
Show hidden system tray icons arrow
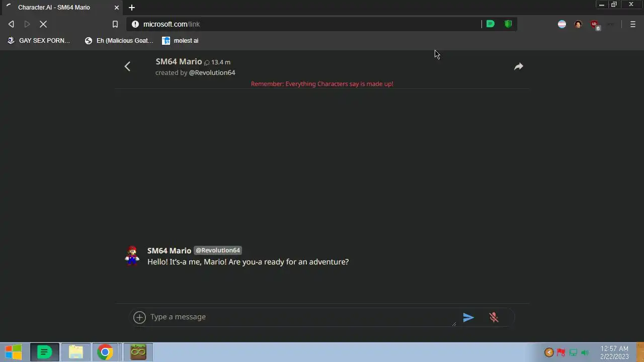pos(549,352)
